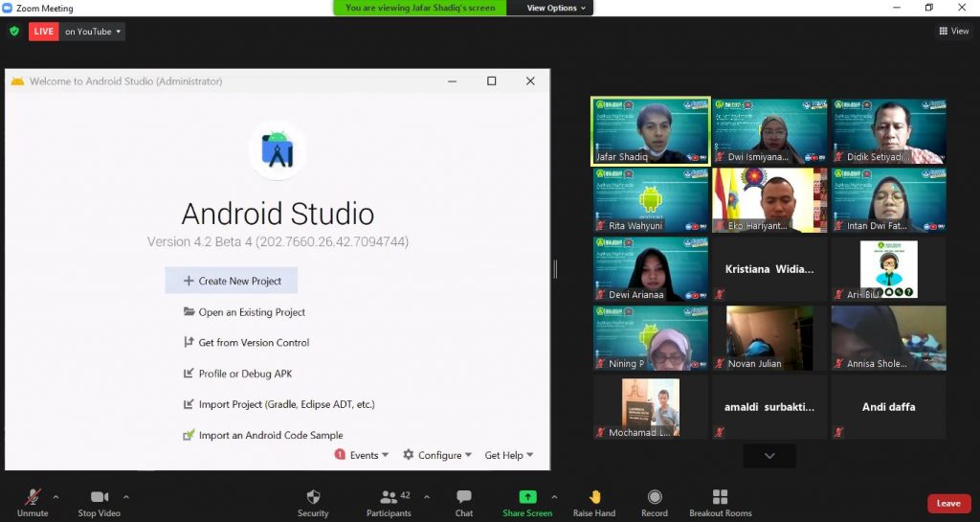Screen dimensions: 980x522
Task: Click Create New Project
Action: (x=232, y=282)
